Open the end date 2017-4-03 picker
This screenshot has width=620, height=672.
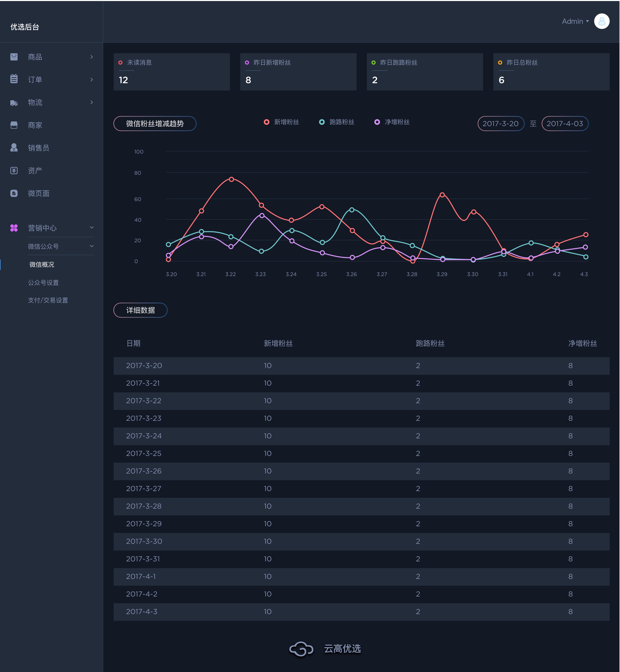tap(565, 124)
